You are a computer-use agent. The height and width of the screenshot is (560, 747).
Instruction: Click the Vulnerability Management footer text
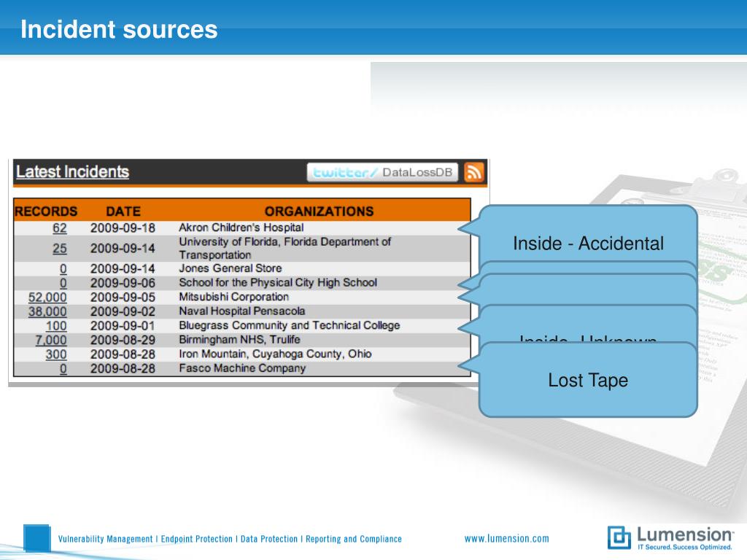pos(105,539)
